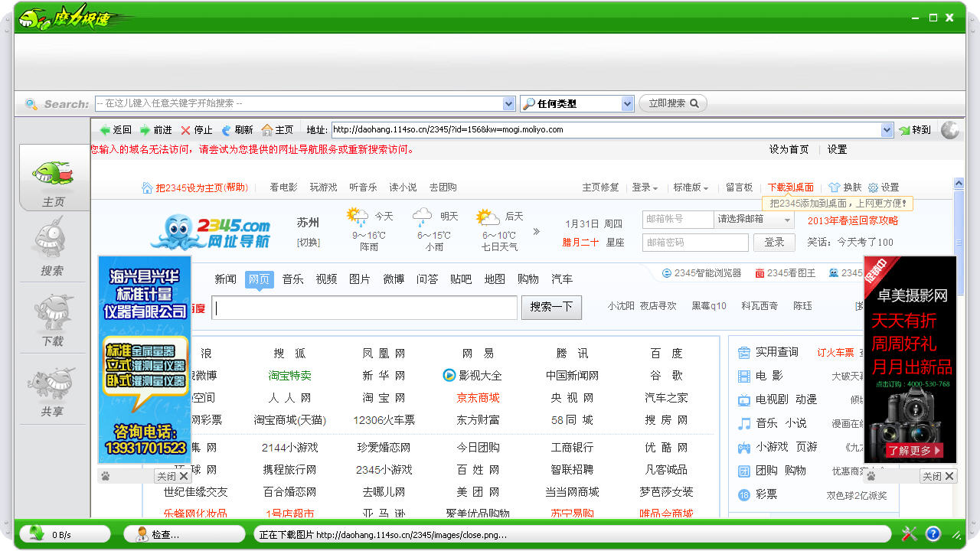Click the 刷新 refresh icon

(227, 130)
